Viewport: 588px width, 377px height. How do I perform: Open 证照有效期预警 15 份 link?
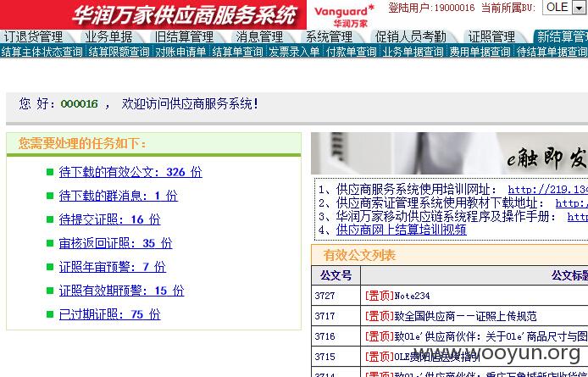[x=121, y=291]
